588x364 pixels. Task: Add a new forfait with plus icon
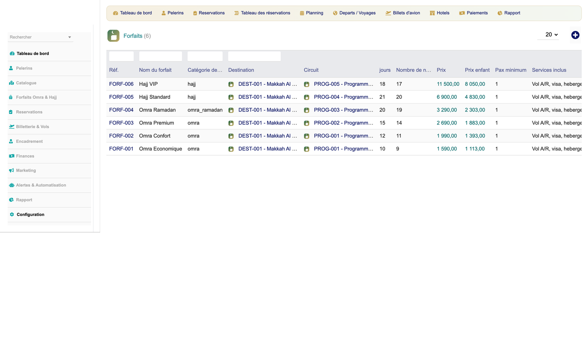pyautogui.click(x=575, y=35)
